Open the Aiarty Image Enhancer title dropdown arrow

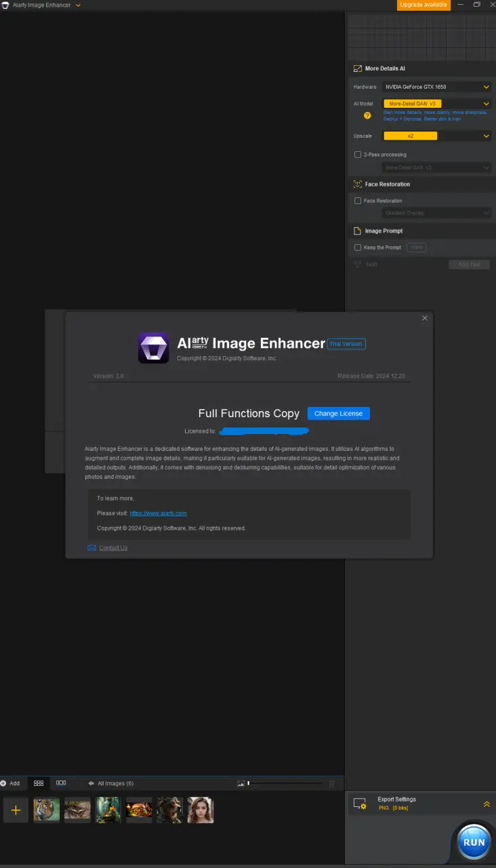pyautogui.click(x=78, y=5)
